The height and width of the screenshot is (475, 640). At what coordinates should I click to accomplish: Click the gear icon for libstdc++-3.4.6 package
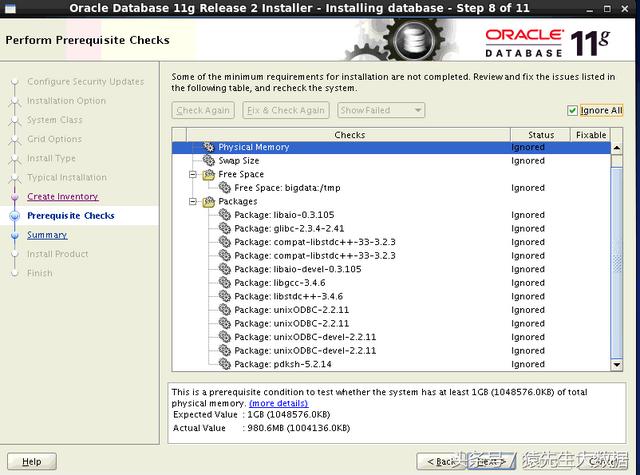pyautogui.click(x=224, y=296)
